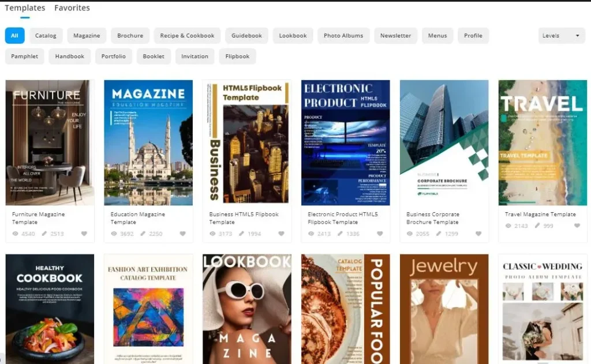Filter by Newsletter category
This screenshot has width=591, height=364.
pos(395,36)
